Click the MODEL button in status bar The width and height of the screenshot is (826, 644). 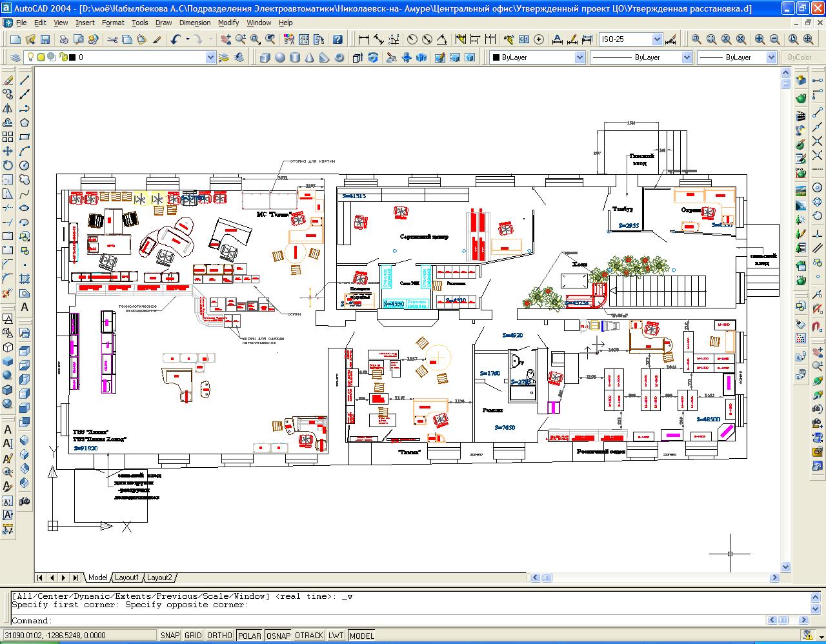pyautogui.click(x=362, y=636)
